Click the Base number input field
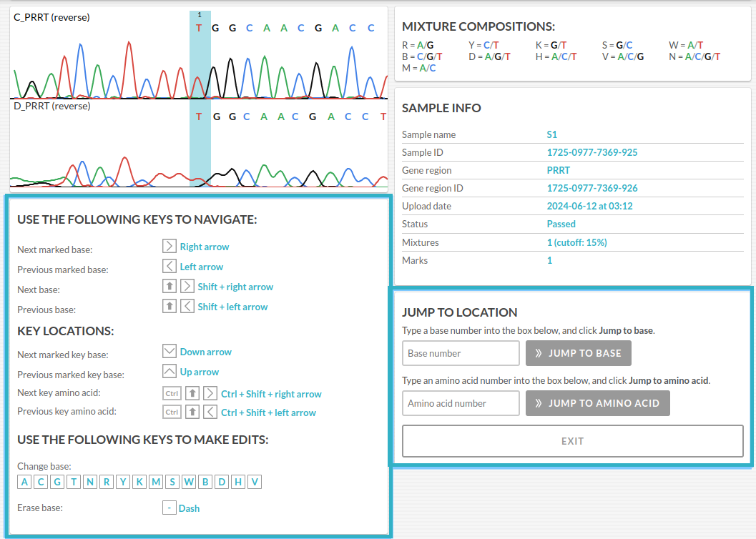 [x=461, y=353]
